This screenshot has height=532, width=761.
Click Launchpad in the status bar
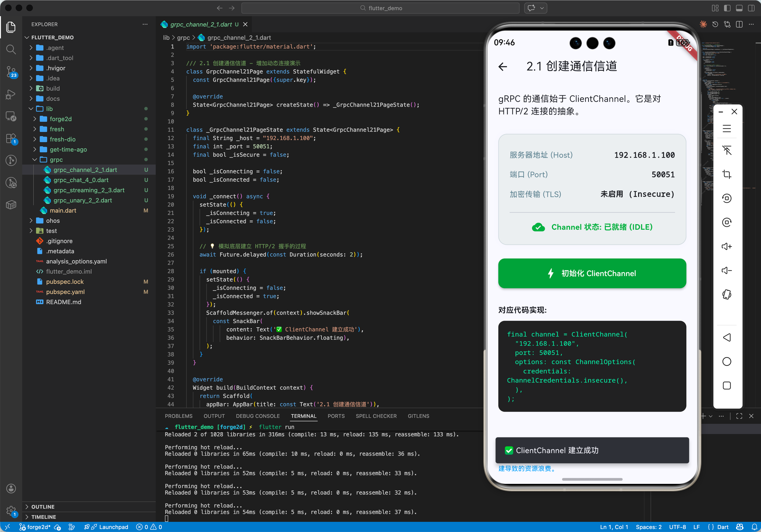(113, 527)
